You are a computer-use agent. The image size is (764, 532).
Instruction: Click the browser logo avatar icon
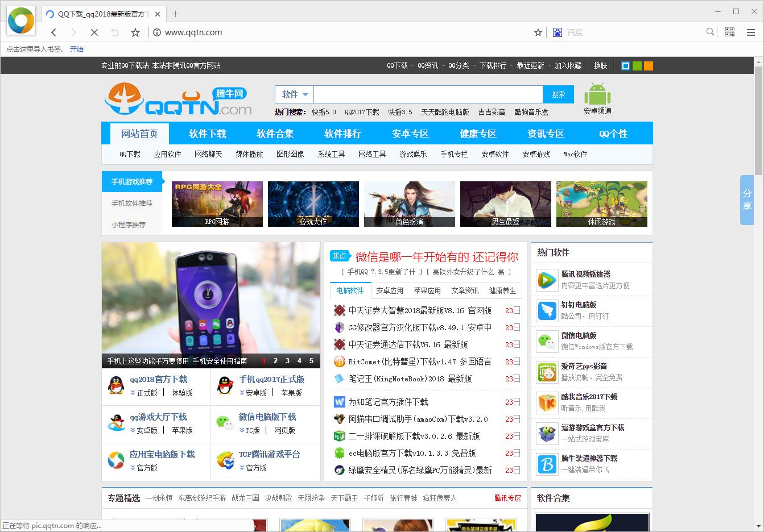22,20
